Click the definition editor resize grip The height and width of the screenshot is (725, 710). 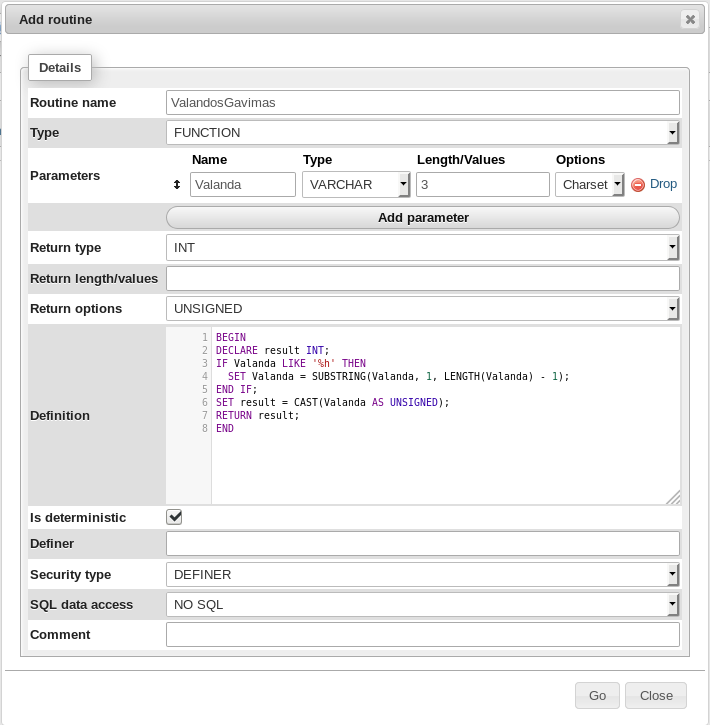(x=673, y=497)
